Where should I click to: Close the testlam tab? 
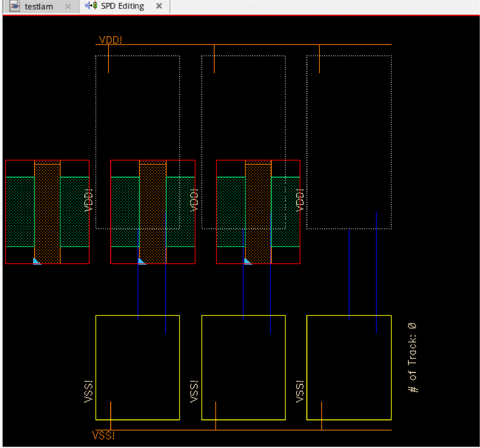68,7
